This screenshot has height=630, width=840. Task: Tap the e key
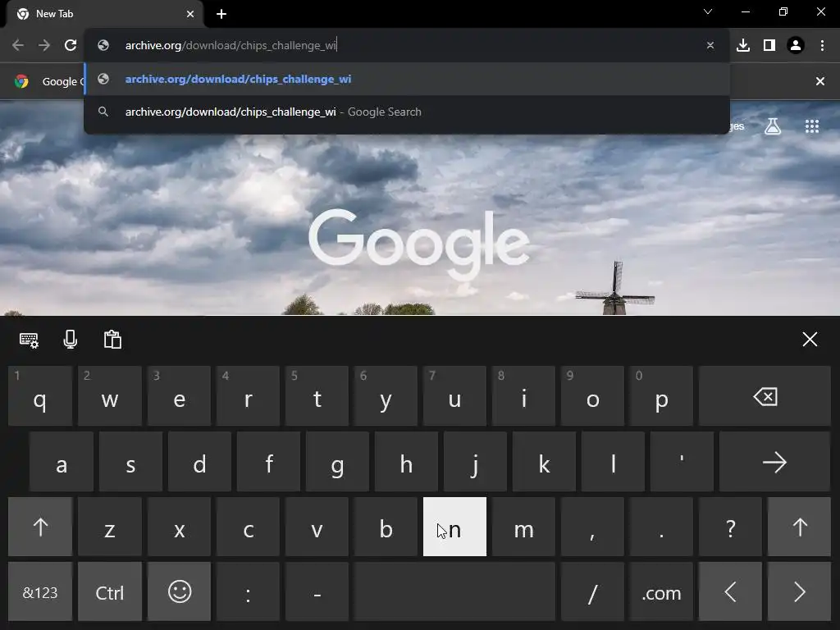tap(180, 396)
